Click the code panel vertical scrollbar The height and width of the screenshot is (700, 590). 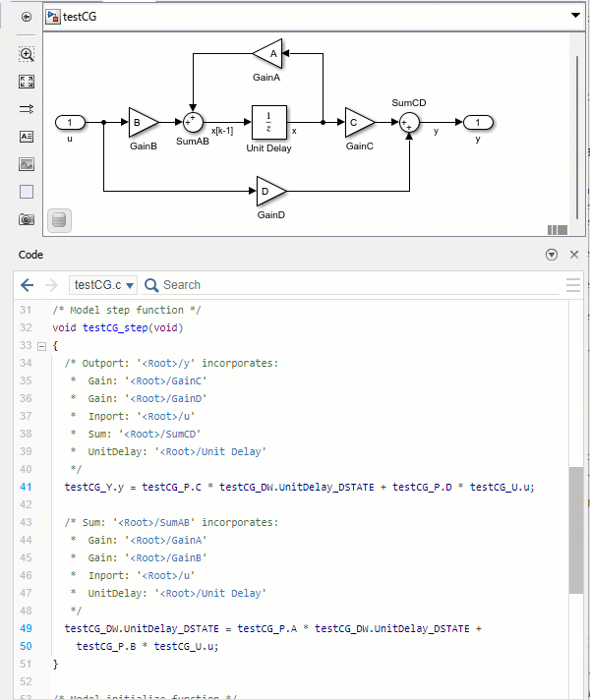(575, 541)
